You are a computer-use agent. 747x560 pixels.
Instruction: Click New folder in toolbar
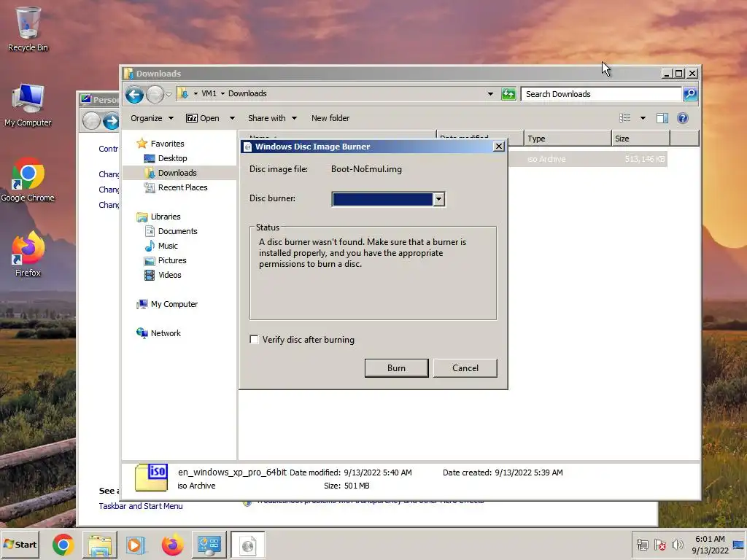[330, 118]
